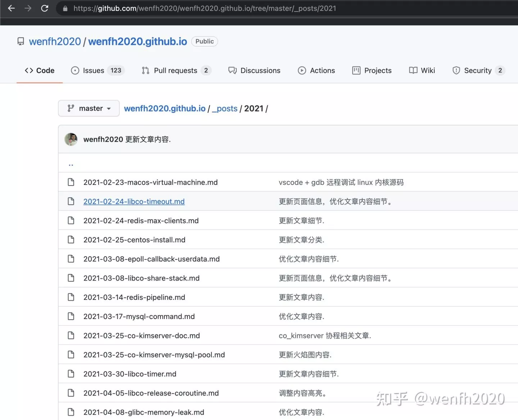518x420 pixels.
Task: Open the master branch dropdown
Action: pyautogui.click(x=88, y=108)
